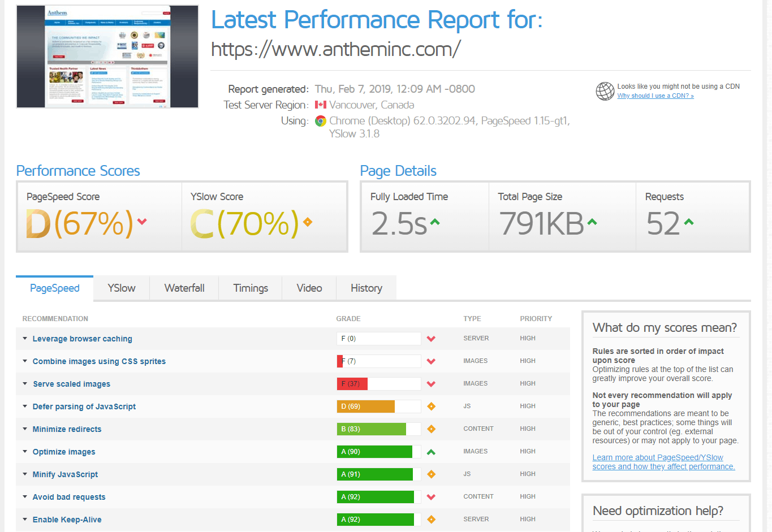Click 'Serve scaled images' recommendation link

(71, 384)
